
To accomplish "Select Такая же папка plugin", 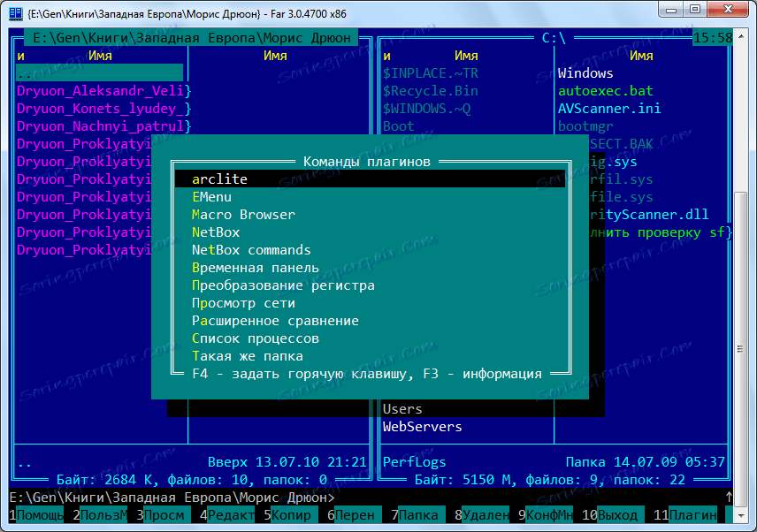I will point(248,356).
